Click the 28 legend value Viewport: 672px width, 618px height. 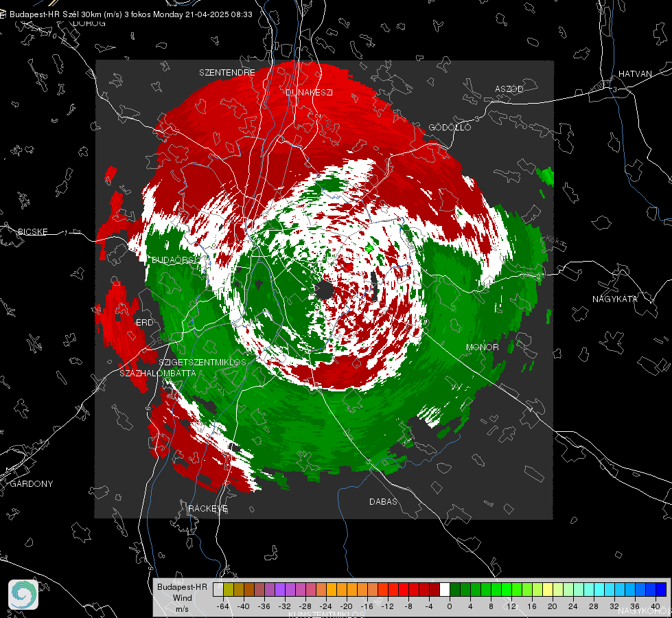[x=594, y=607]
